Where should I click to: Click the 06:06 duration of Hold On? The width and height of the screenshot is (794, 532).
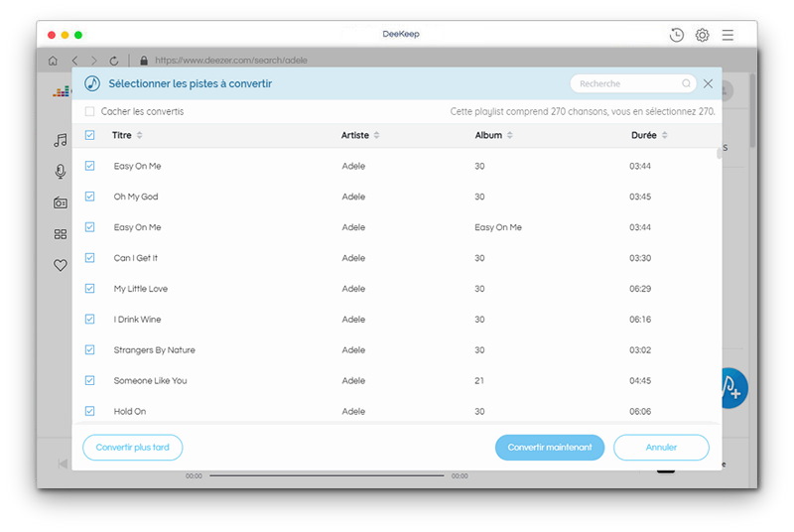pyautogui.click(x=640, y=412)
